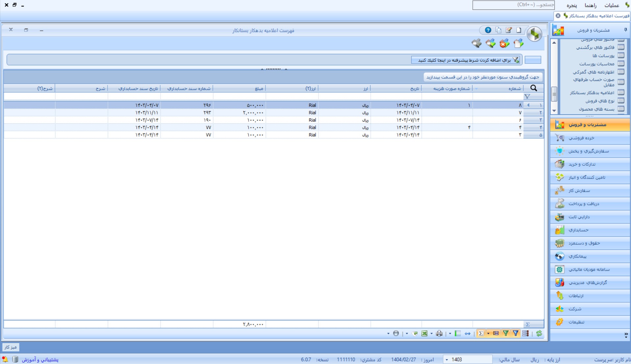The height and width of the screenshot is (364, 631).
Task: Click the copy document icon in header
Action: (x=498, y=30)
